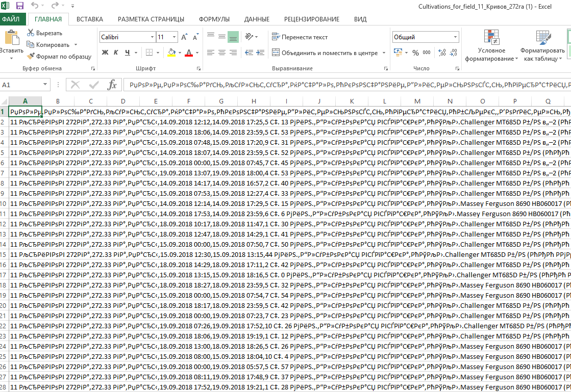This screenshot has width=571, height=392.
Task: Click Merge and Center (Объединить и поместить в центре)
Action: 325,53
